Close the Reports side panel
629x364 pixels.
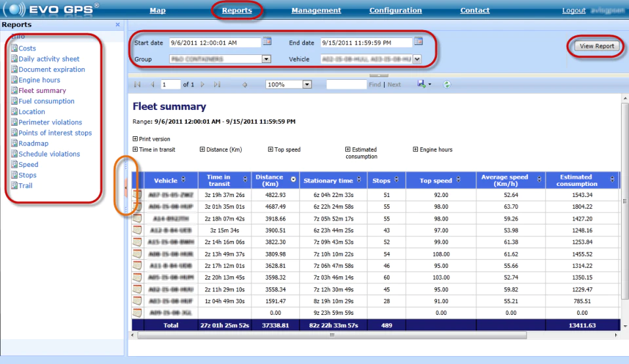pyautogui.click(x=117, y=24)
